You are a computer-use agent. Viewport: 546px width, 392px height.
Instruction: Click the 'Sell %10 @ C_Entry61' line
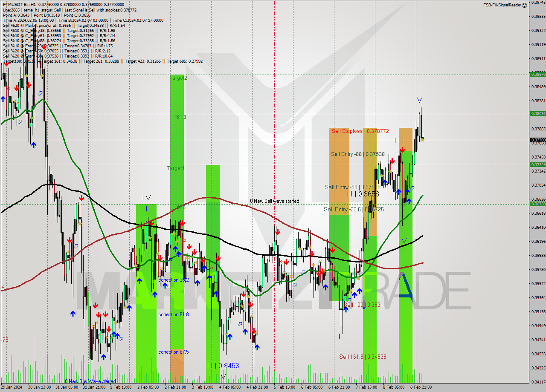point(59,35)
